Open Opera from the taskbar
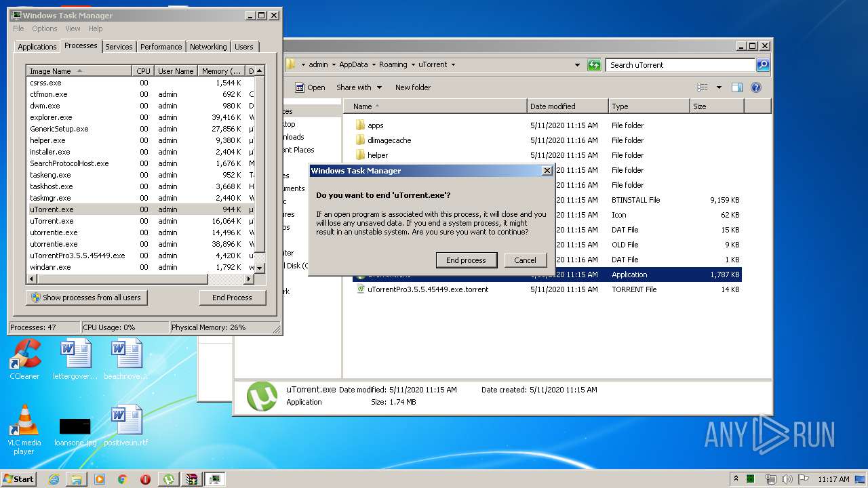 point(145,479)
